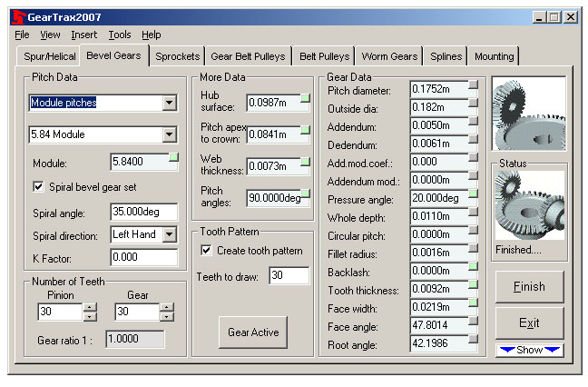Screen dimensions: 588x387
Task: Click the gray square next to Outside dia
Action: (x=474, y=103)
